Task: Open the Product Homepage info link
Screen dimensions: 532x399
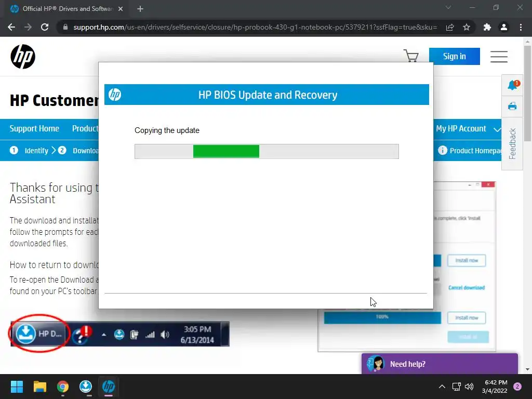Action: pyautogui.click(x=470, y=150)
